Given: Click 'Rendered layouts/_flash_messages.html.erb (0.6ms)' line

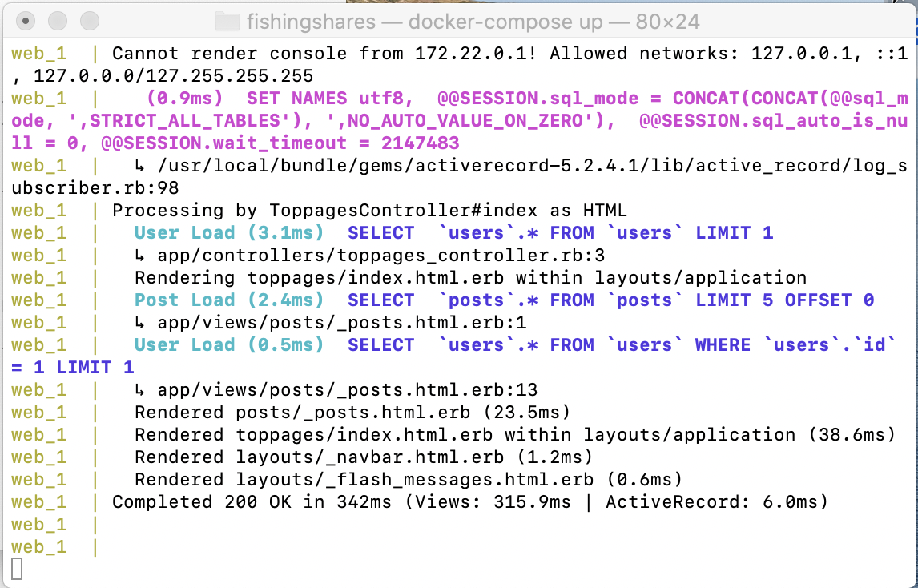Looking at the screenshot, I should point(409,480).
